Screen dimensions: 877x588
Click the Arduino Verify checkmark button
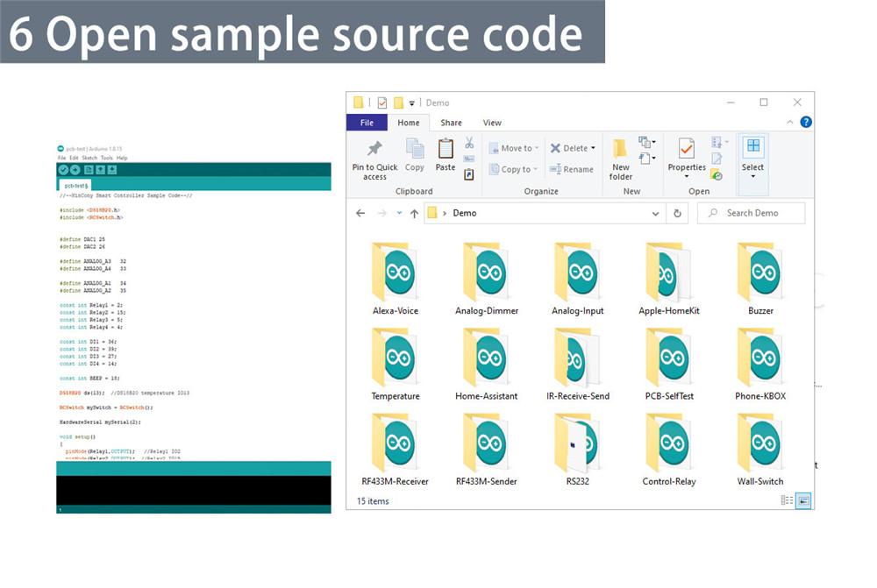[63, 170]
